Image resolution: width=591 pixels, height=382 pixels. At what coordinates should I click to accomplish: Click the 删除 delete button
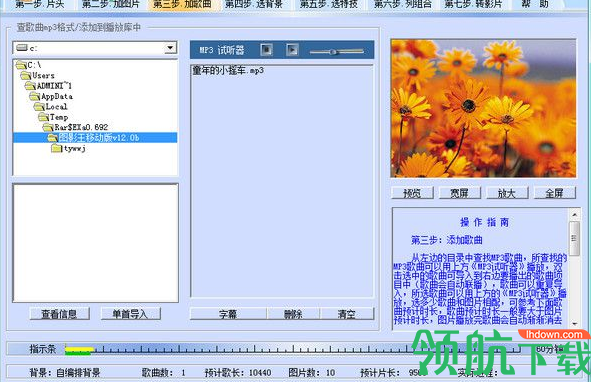293,314
